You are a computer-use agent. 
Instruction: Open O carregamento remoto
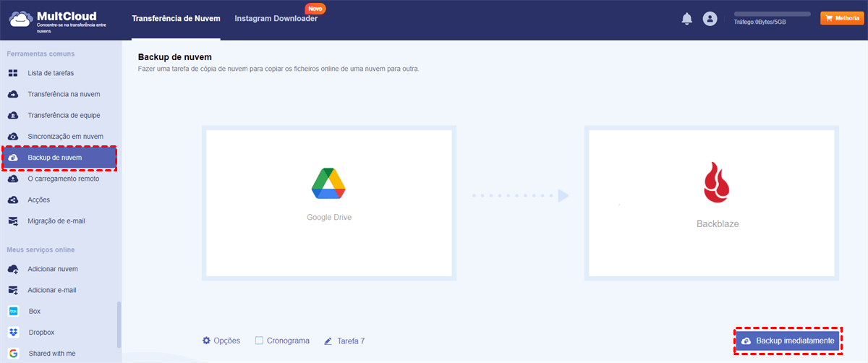[x=64, y=179]
